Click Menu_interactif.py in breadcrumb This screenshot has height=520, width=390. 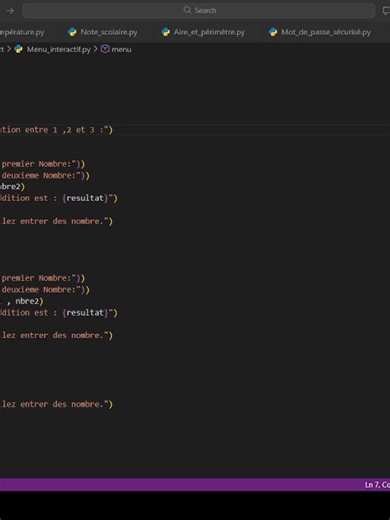[x=58, y=49]
